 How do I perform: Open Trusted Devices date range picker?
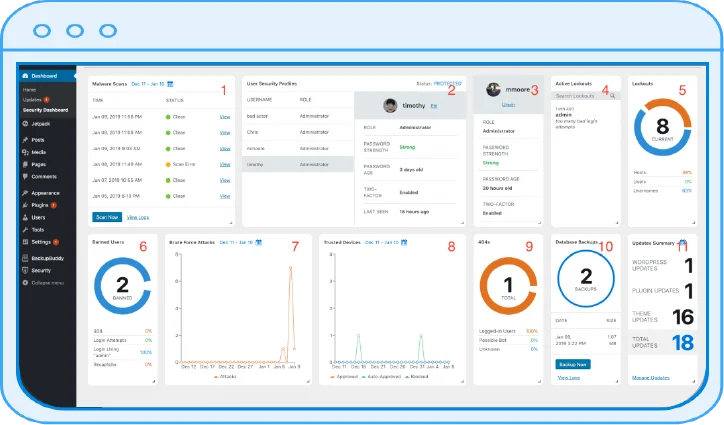(384, 242)
